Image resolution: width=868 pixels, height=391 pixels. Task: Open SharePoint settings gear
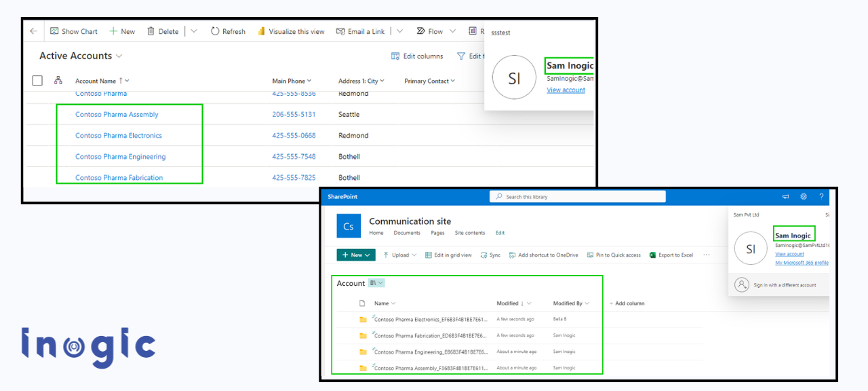point(804,197)
